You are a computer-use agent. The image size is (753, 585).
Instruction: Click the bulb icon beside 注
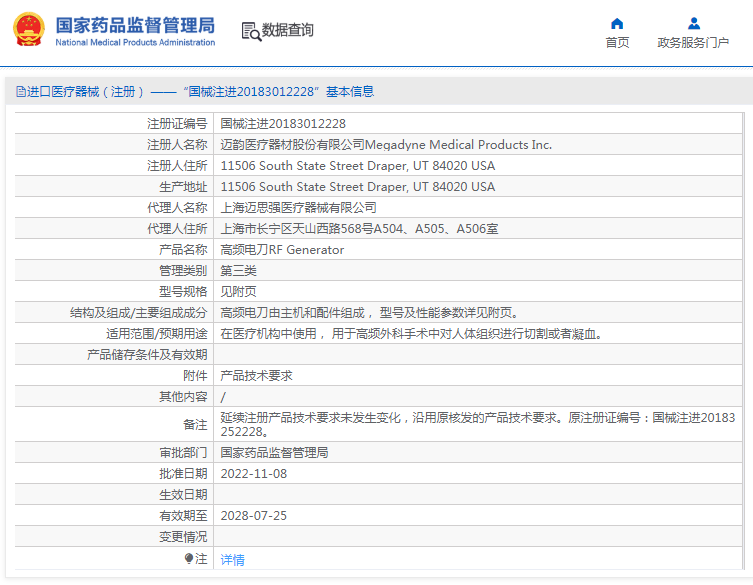pos(189,559)
